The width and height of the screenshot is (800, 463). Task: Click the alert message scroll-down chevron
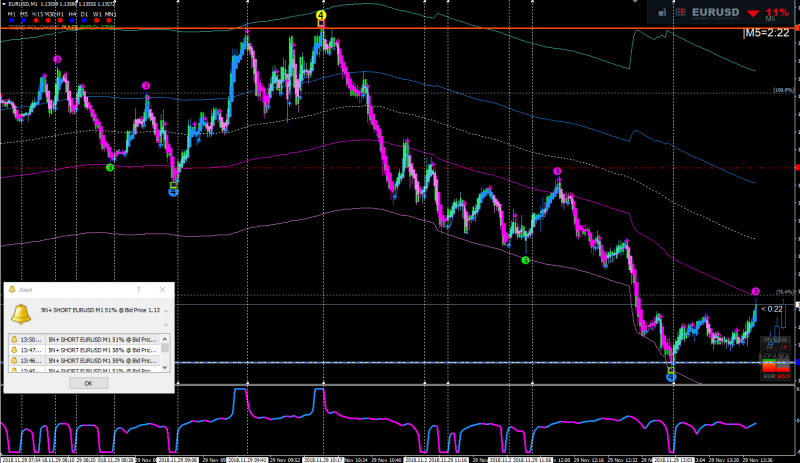[x=165, y=324]
